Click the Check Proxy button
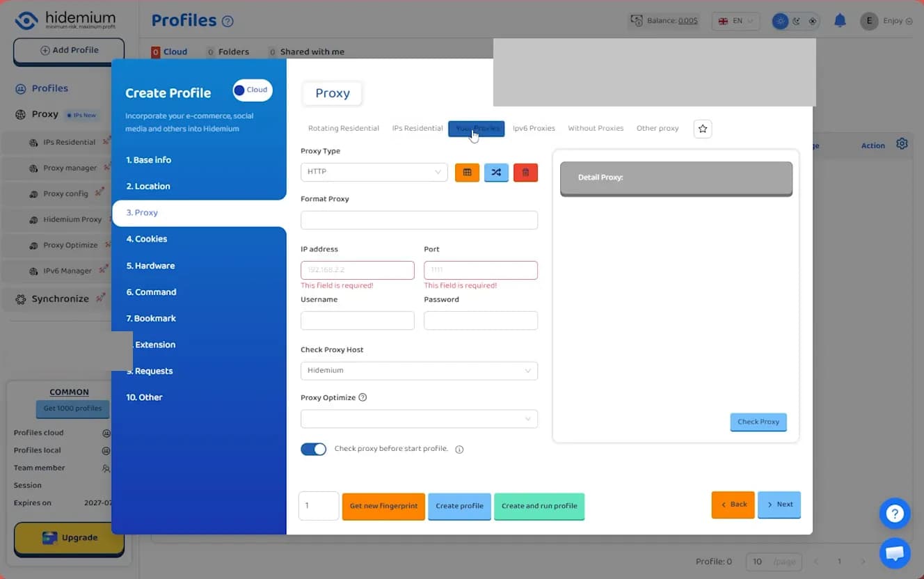This screenshot has height=579, width=924. tap(758, 422)
